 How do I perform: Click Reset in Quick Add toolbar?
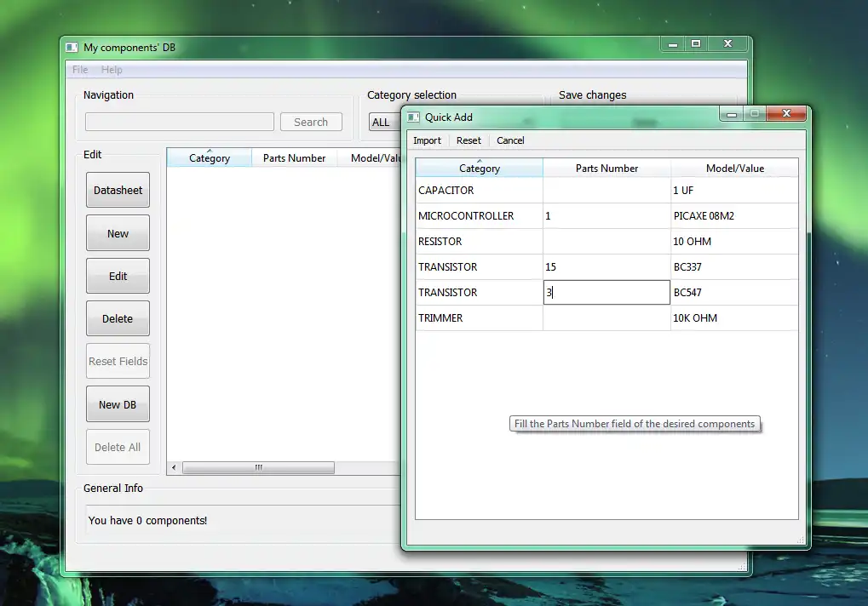[x=468, y=140]
